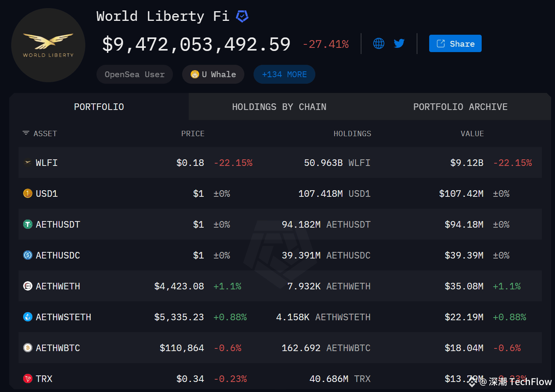Click the $5,335.23 price cell
555x392 pixels.
[179, 317]
